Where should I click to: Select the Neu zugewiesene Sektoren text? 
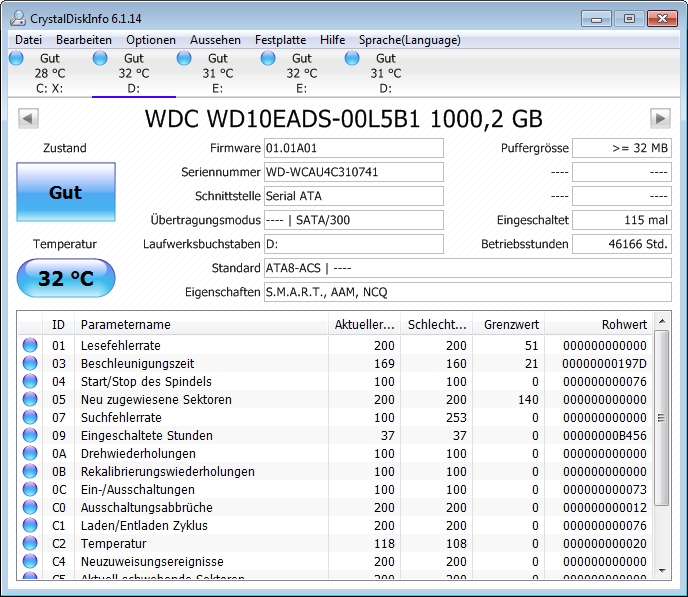click(x=156, y=400)
